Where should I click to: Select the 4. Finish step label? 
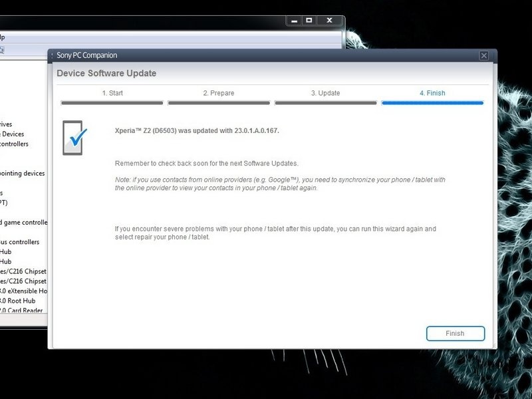click(432, 93)
